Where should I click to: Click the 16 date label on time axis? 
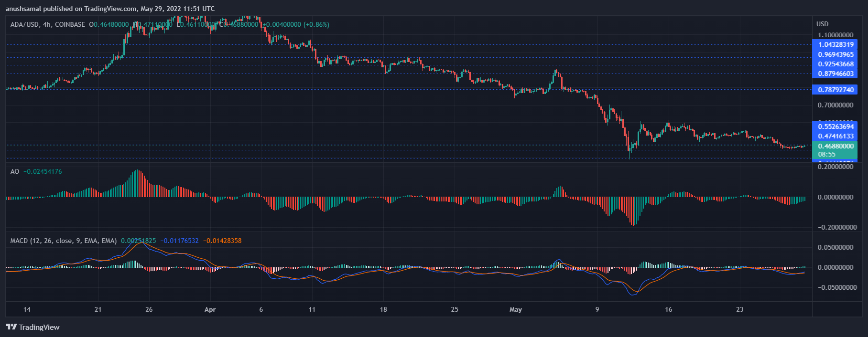[x=669, y=309]
